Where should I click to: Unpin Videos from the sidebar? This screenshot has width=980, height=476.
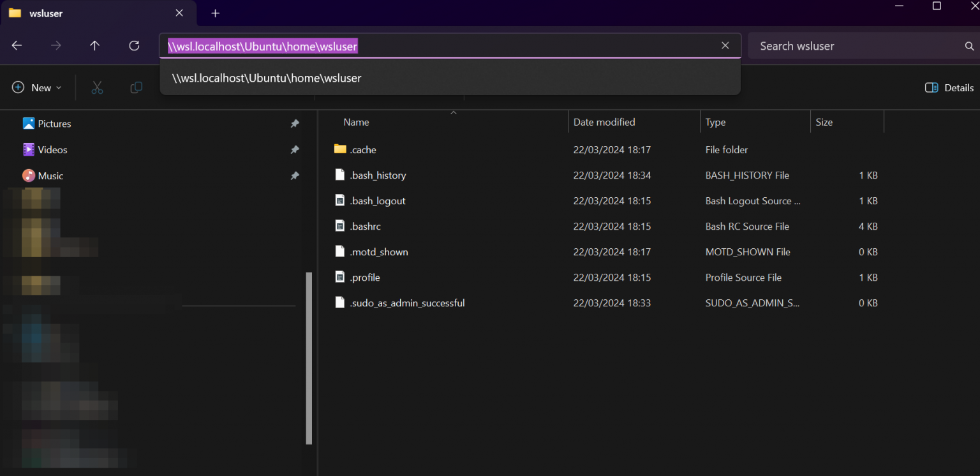(295, 149)
